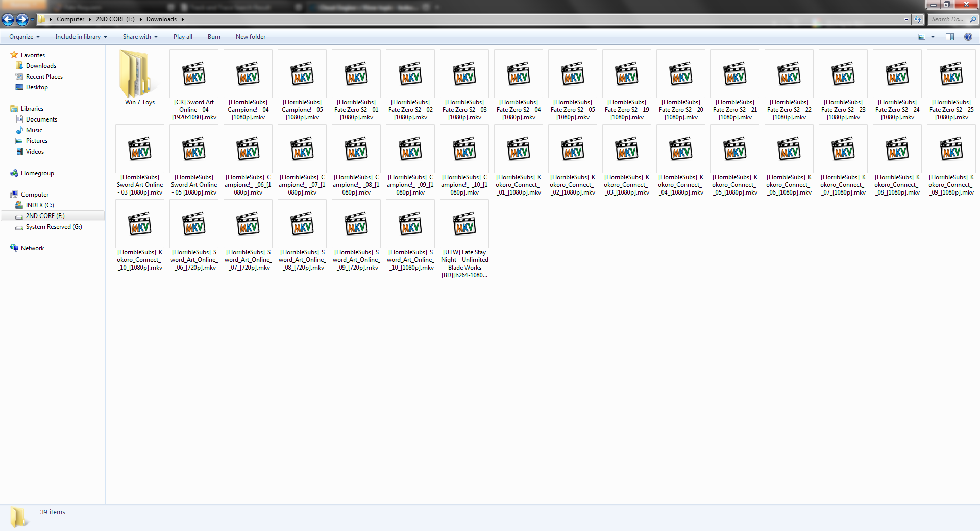Open Include in library dropdown
The width and height of the screenshot is (980, 531).
click(81, 37)
